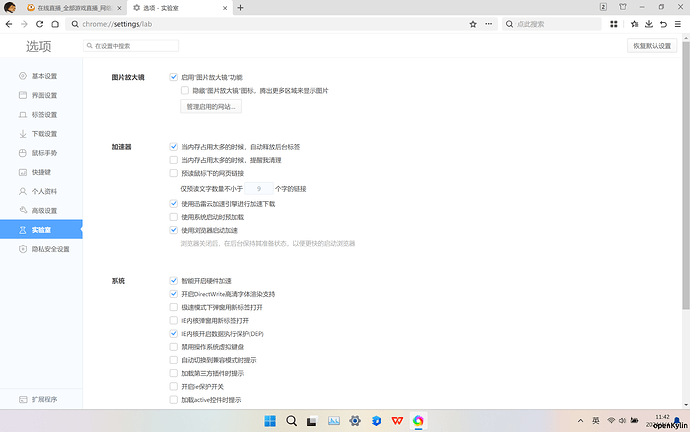Close the 选项 - 实验室 tab
The height and width of the screenshot is (432, 690).
(x=225, y=8)
